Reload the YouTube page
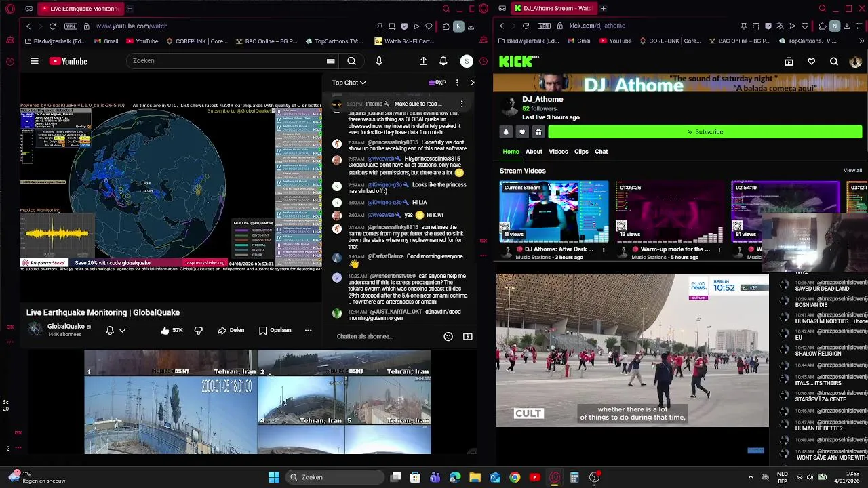The width and height of the screenshot is (868, 488). click(52, 26)
